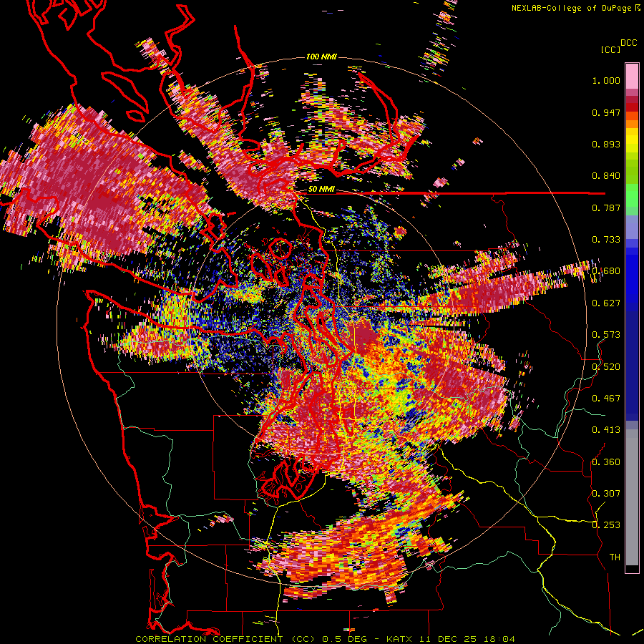Click the 18:04 timestamp
Viewport: 644px width, 644px height.
[499, 639]
